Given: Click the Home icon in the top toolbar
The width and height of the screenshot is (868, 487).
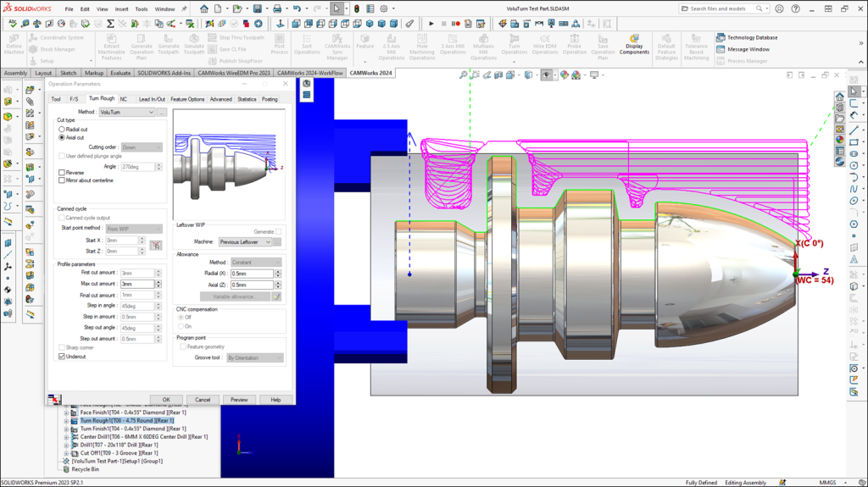Looking at the screenshot, I should [x=205, y=8].
